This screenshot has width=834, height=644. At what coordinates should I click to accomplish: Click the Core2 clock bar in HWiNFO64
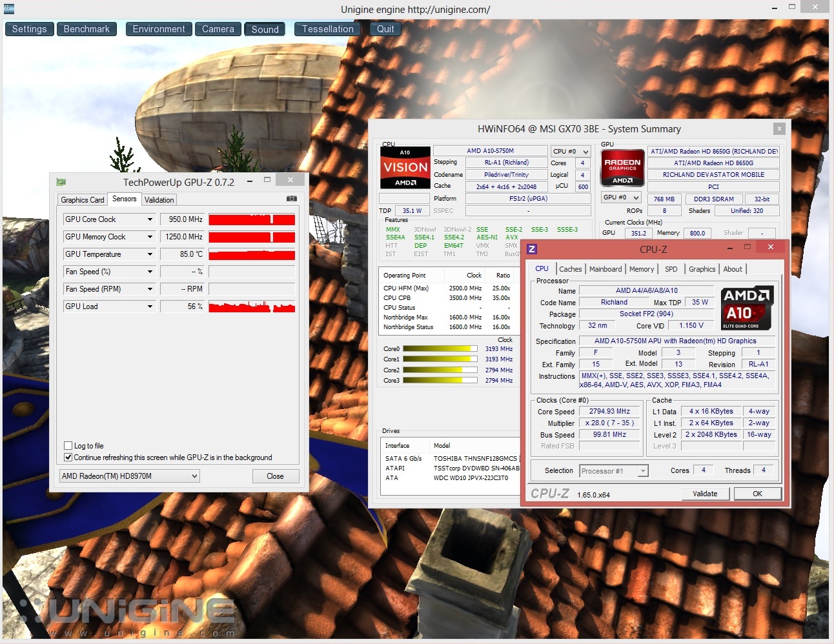(x=440, y=370)
